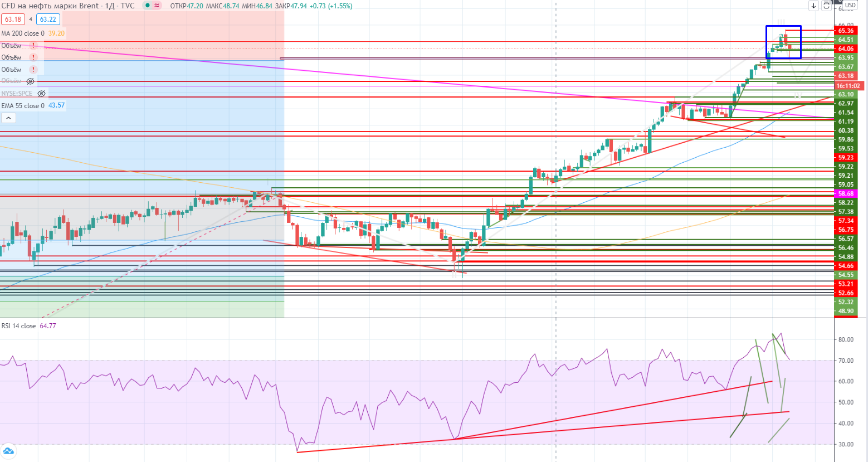This screenshot has height=462, width=868.
Task: Click the pink approximate-data indicator icon
Action: pyautogui.click(x=157, y=6)
